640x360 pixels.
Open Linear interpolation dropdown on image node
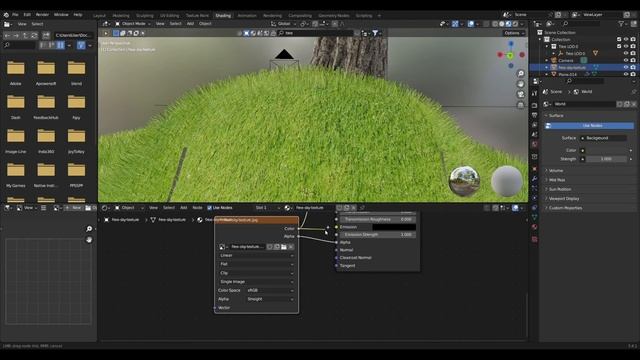click(256, 256)
